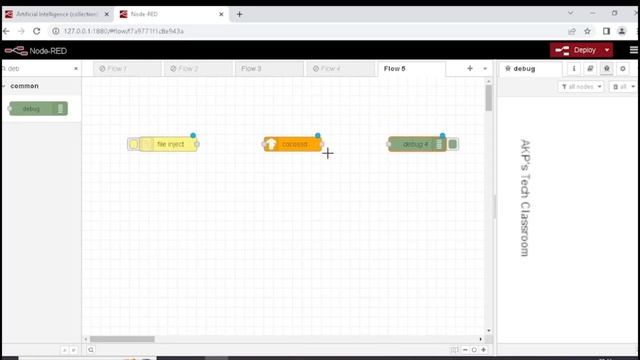Select the Flow 5 tab

411,69
